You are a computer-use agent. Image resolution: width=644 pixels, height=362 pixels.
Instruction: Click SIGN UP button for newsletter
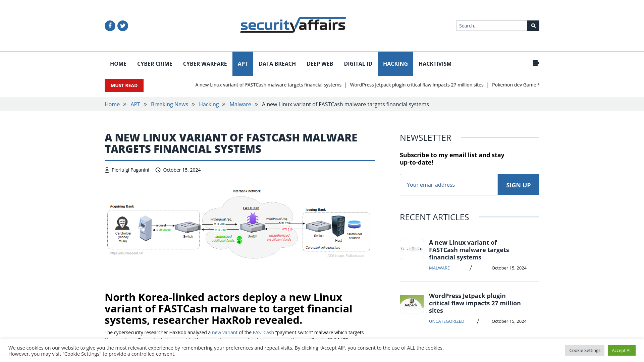tap(518, 185)
